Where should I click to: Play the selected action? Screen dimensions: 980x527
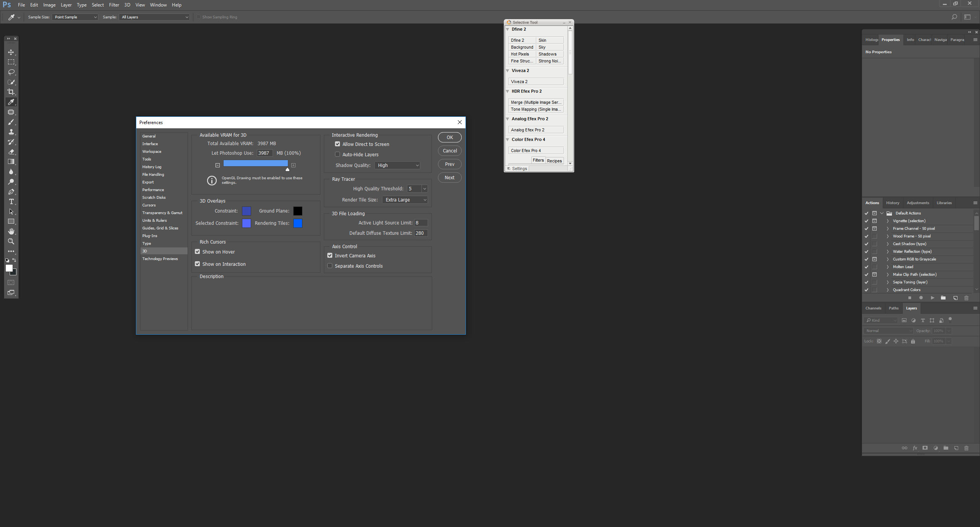933,298
